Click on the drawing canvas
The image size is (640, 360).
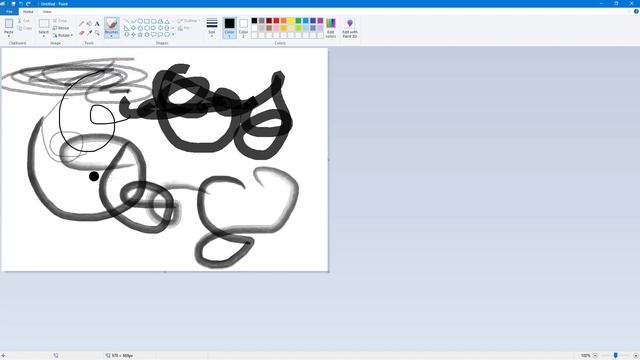click(164, 159)
